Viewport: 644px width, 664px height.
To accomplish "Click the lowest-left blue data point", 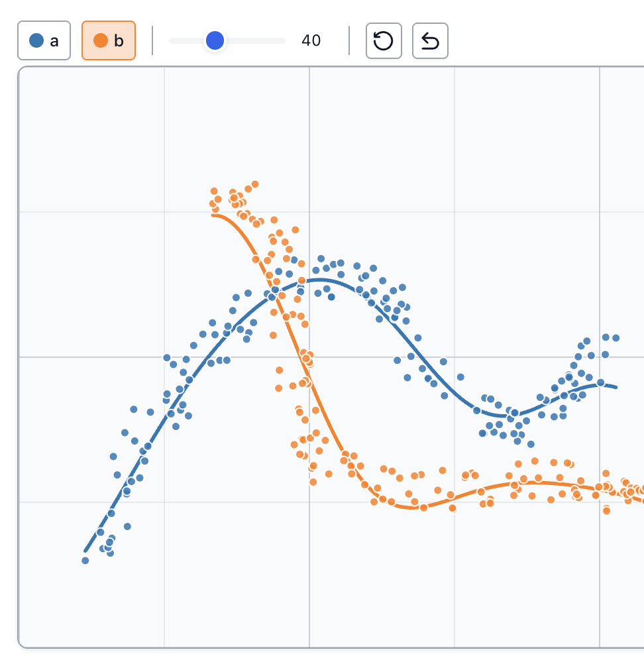I will click(x=85, y=561).
